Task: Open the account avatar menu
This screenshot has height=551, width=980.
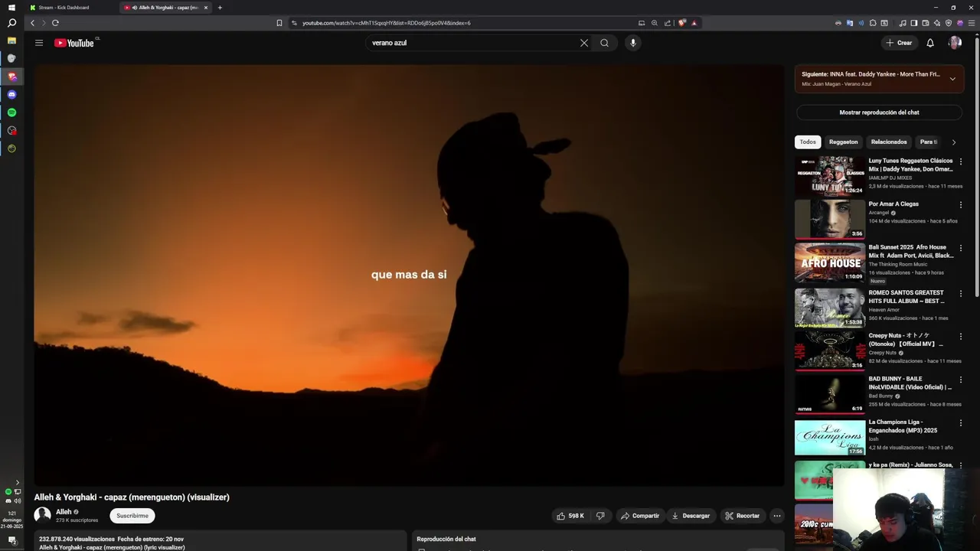Action: click(x=955, y=43)
